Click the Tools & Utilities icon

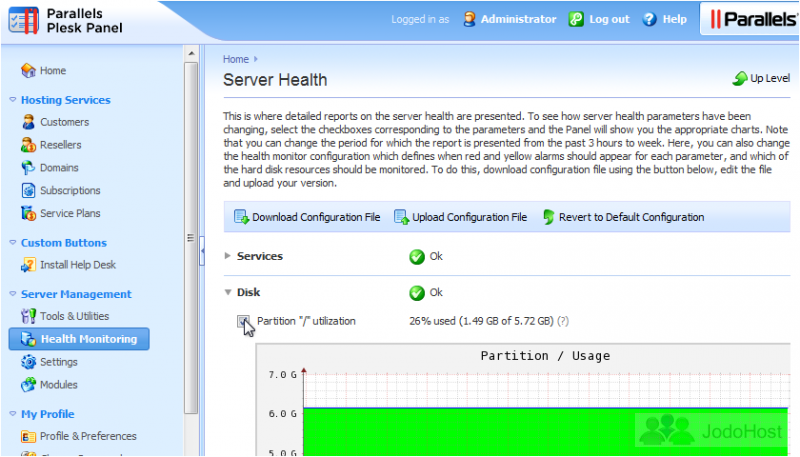(28, 316)
